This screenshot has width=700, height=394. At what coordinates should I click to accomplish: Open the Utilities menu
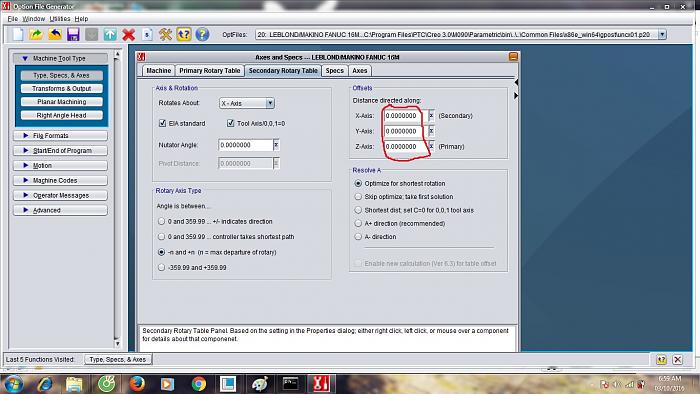click(60, 19)
